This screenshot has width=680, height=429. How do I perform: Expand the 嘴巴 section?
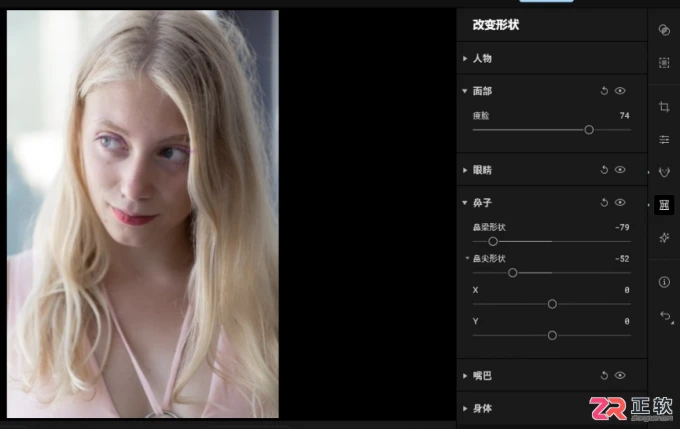[x=465, y=376]
